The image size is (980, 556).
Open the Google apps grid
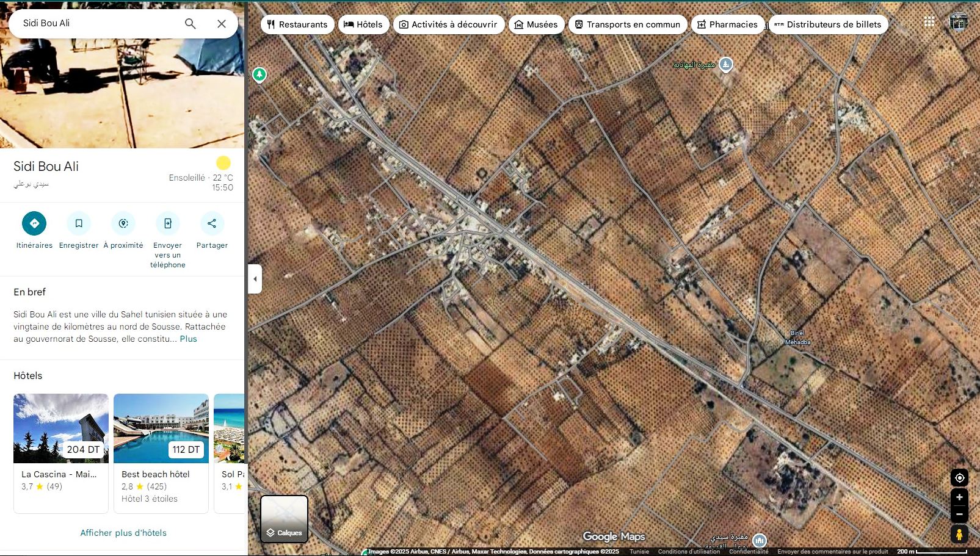[x=929, y=22]
